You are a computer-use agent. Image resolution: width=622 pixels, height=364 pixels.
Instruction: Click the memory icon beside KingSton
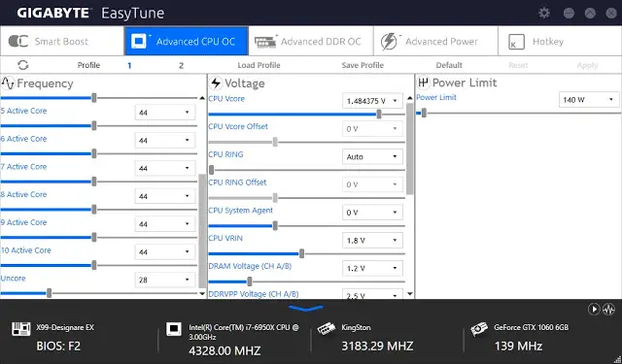(x=327, y=328)
